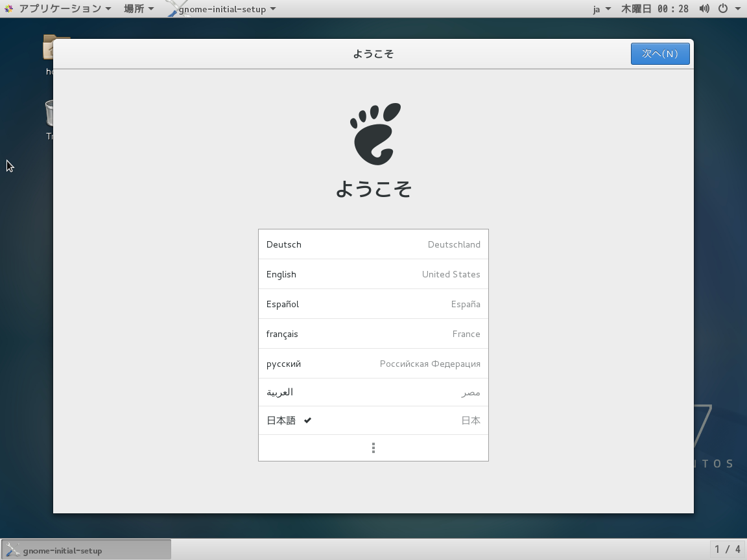Select русский language row
This screenshot has width=747, height=560.
(x=373, y=364)
